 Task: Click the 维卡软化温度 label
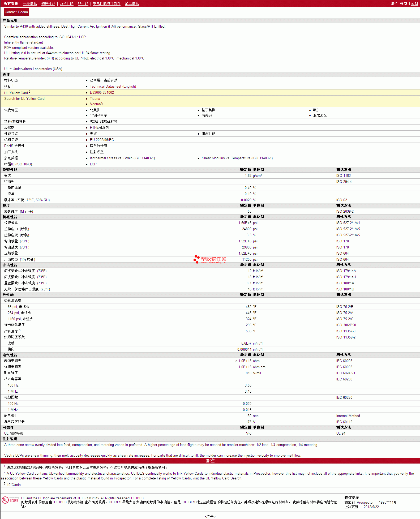14,325
